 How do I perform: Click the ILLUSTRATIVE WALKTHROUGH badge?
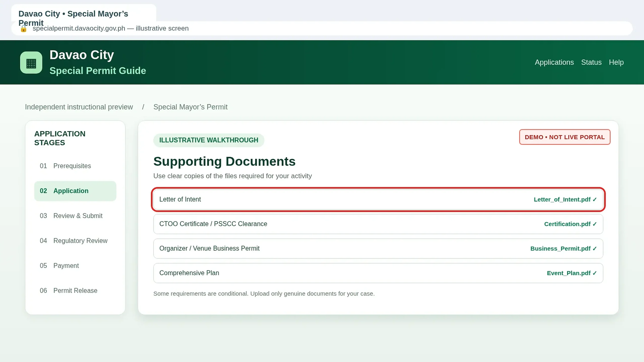pyautogui.click(x=209, y=140)
